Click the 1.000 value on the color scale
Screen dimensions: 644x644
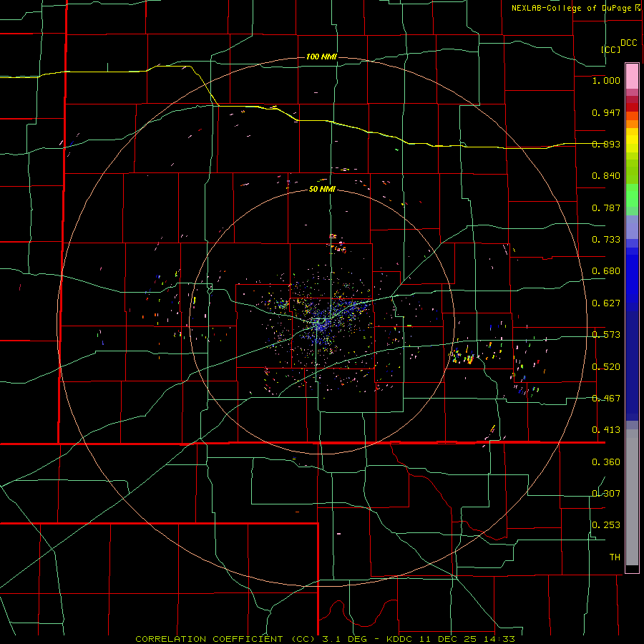point(606,80)
